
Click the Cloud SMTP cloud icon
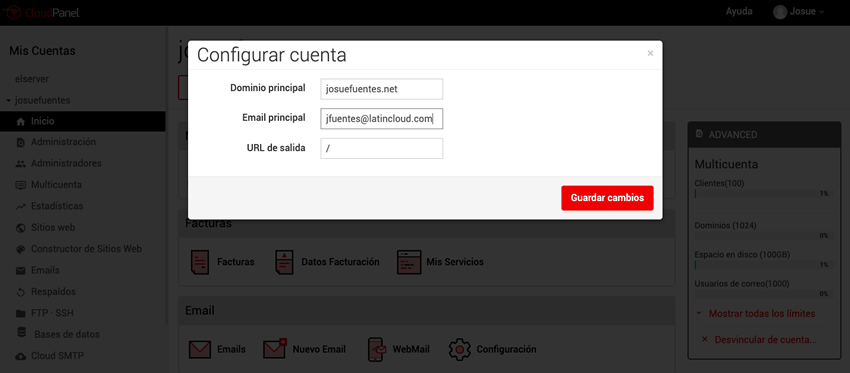tap(21, 356)
